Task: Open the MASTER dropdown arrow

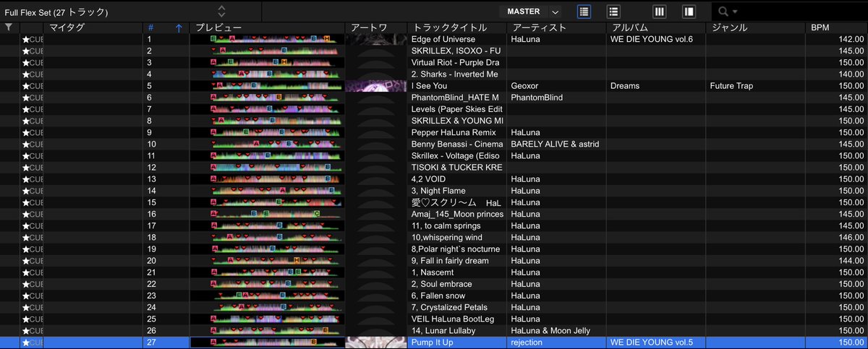Action: tap(555, 12)
